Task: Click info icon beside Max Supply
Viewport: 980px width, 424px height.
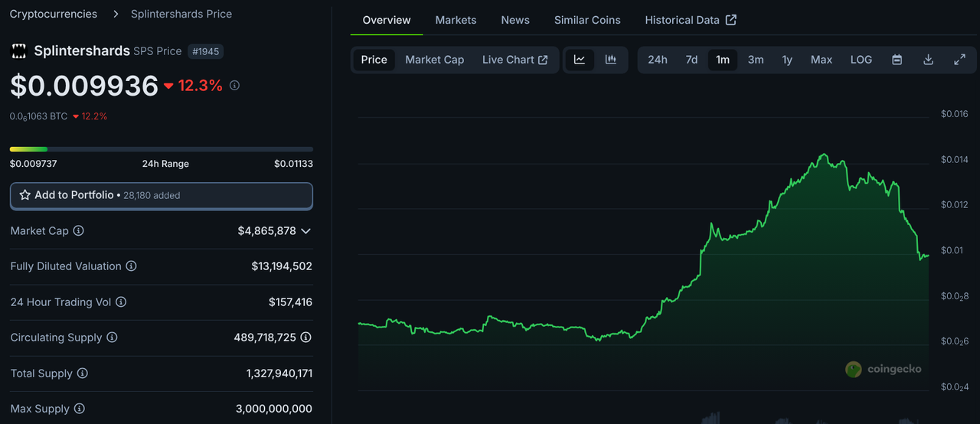Action: click(79, 409)
